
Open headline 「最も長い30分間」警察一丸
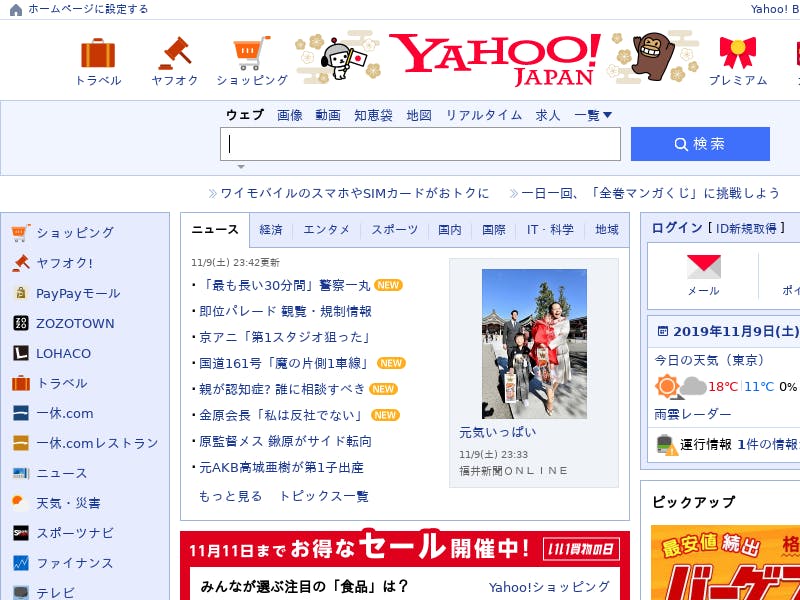pos(285,285)
